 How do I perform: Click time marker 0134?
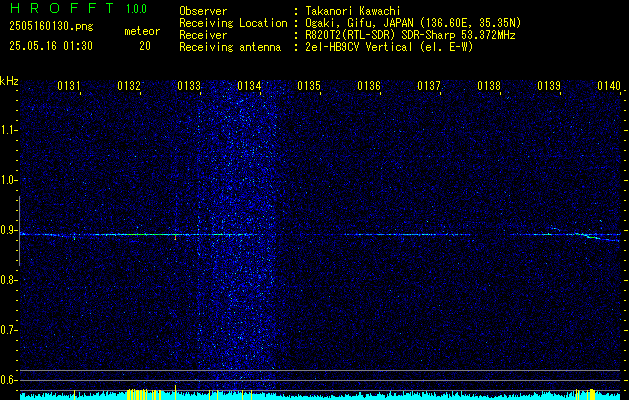(249, 85)
